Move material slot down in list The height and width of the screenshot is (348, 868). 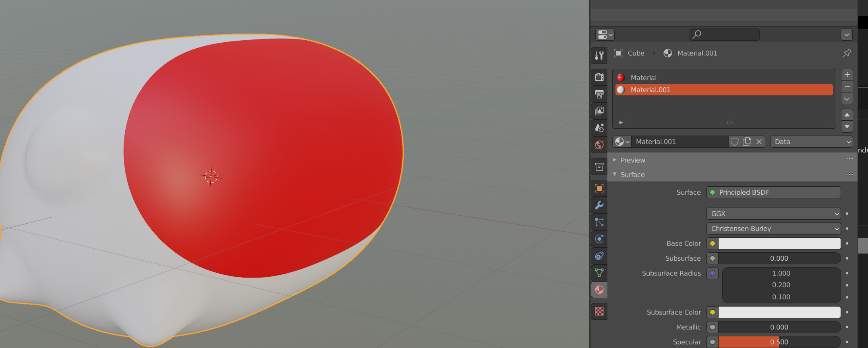pyautogui.click(x=847, y=126)
